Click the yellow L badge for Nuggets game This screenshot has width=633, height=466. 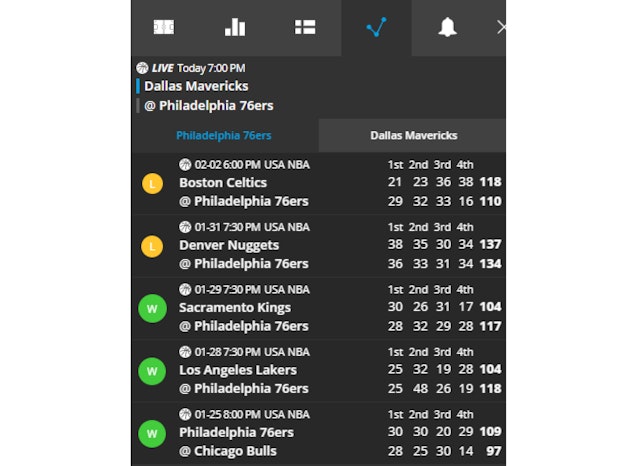[x=152, y=245]
